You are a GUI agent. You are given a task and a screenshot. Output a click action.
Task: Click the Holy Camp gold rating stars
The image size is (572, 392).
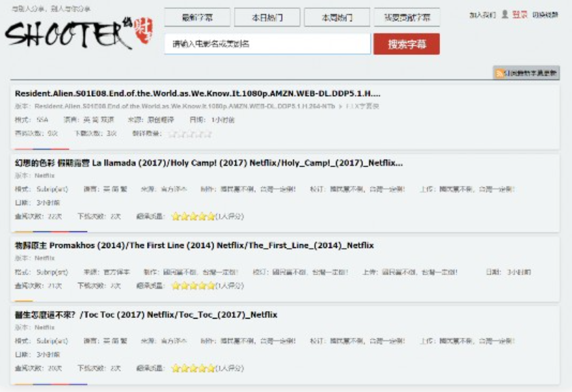tap(193, 217)
